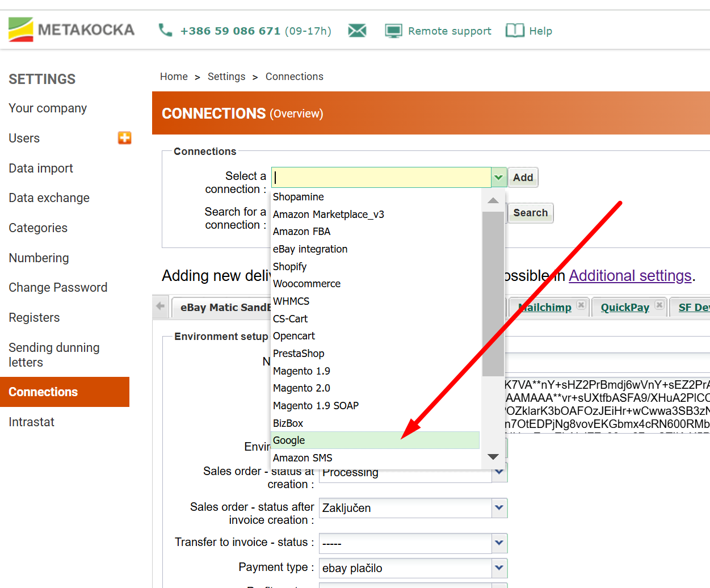
Task: Open the Help link
Action: click(540, 31)
